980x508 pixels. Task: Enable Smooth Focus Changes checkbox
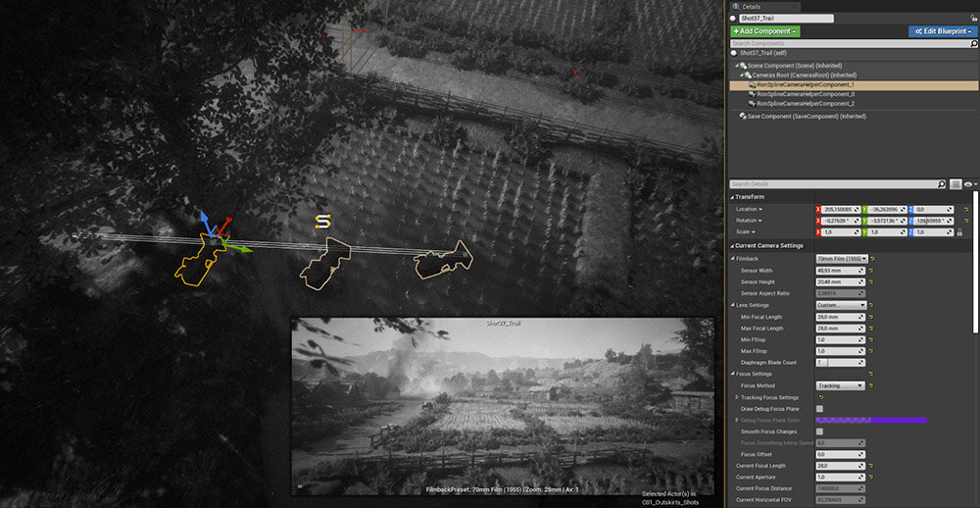(819, 432)
